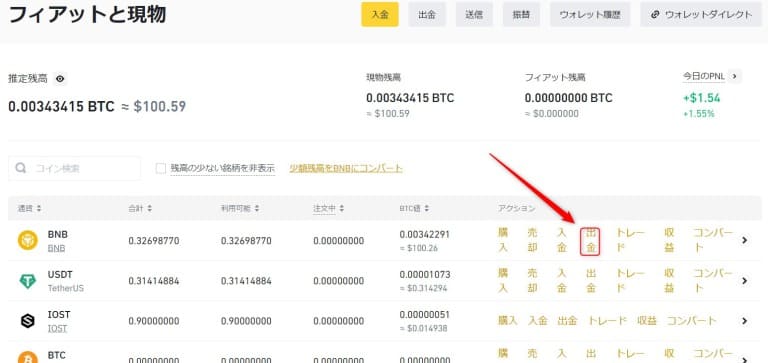Click 収益 in the BNB row
Viewport: 768px width, 363px height.
669,240
